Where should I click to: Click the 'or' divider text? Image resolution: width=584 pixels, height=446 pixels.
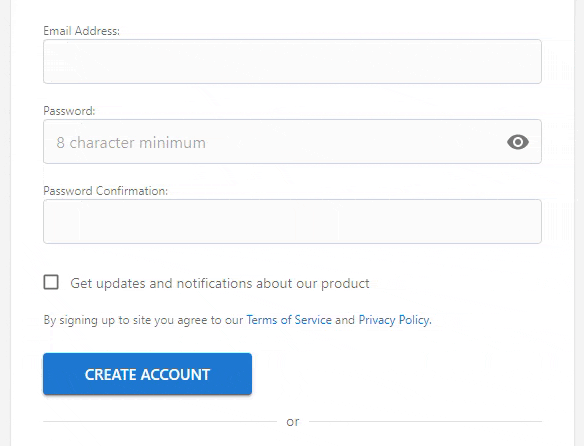(293, 422)
